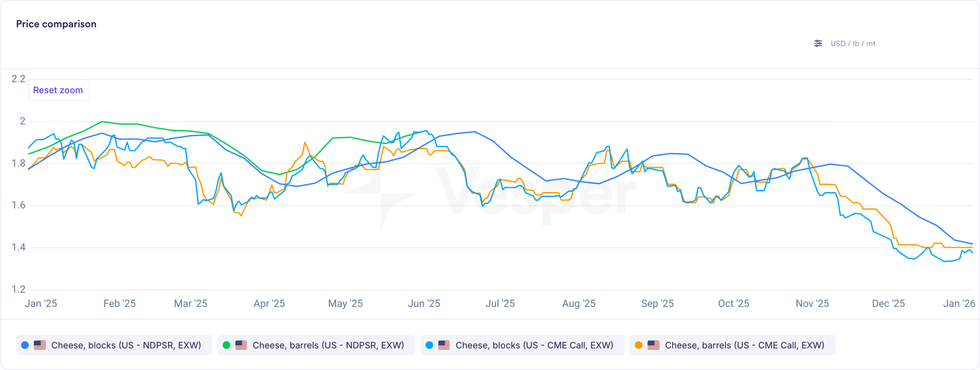This screenshot has width=980, height=370.
Task: Click the US flag beside blocks CME Call
Action: pos(444,345)
